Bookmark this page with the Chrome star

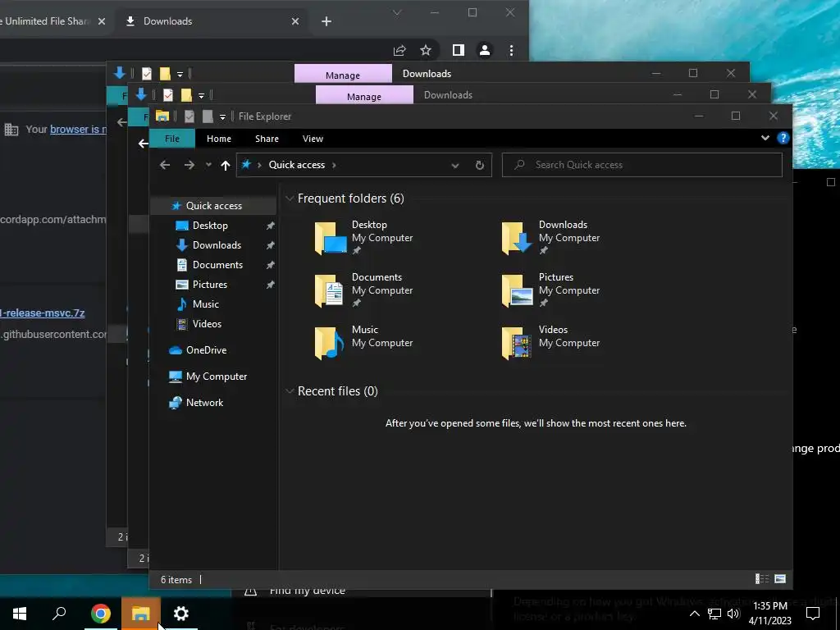tap(426, 50)
